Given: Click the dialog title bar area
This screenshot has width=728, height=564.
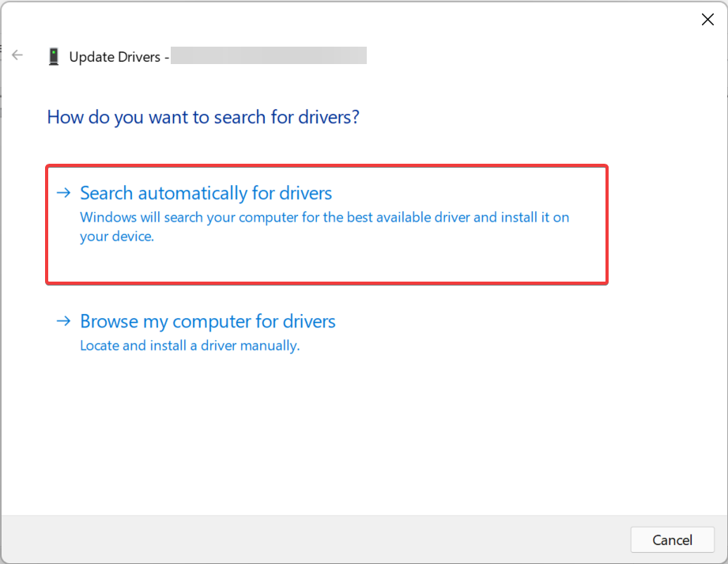Looking at the screenshot, I should (x=356, y=20).
